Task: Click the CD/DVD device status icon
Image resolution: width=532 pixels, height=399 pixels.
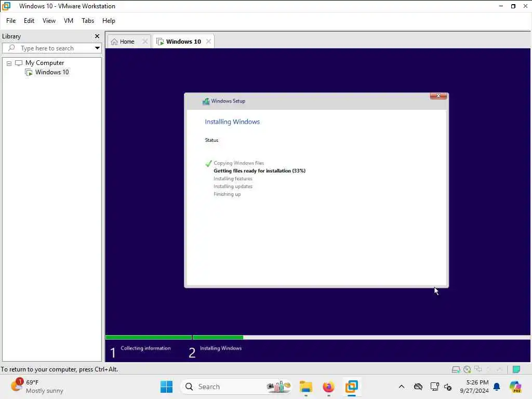Action: (x=467, y=369)
